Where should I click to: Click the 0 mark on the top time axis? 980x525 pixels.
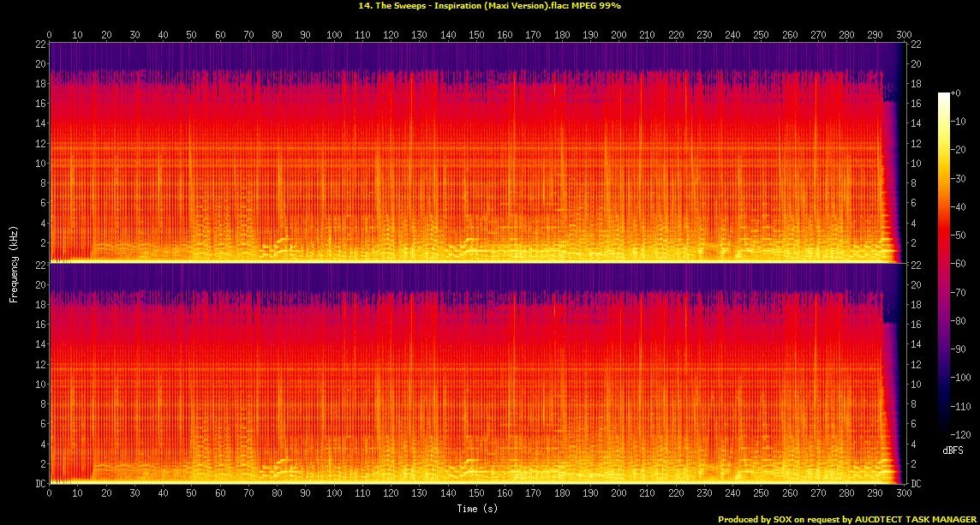click(x=50, y=35)
